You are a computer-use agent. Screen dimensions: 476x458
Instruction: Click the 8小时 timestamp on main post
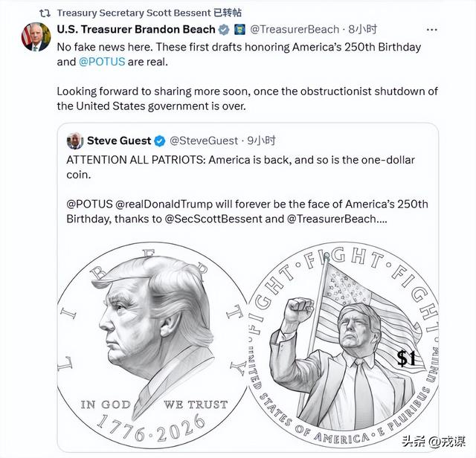point(362,30)
